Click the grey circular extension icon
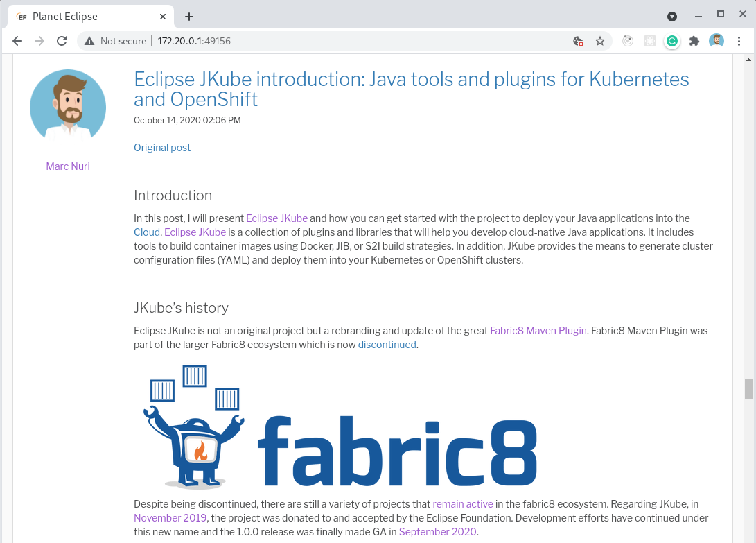The image size is (756, 543). tap(627, 41)
